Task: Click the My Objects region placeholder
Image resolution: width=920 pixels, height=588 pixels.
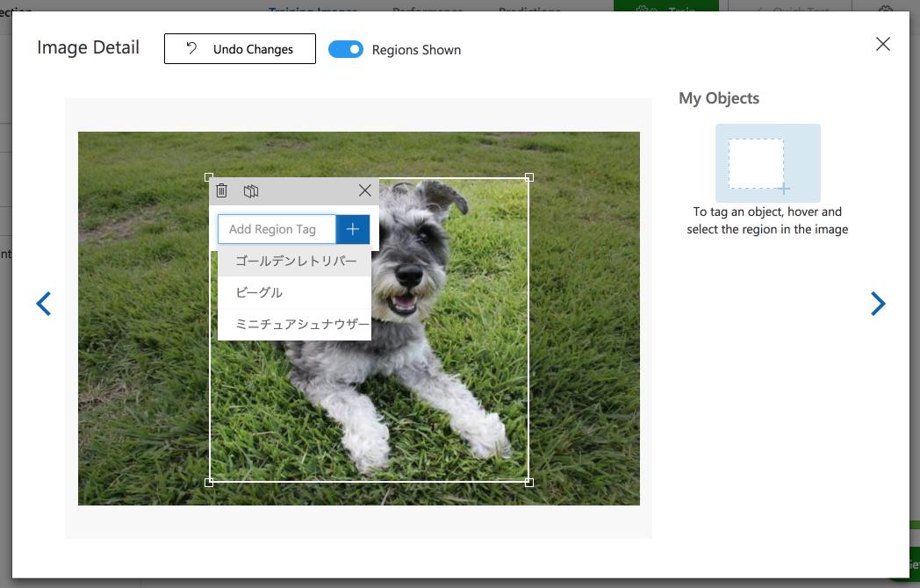Action: (767, 162)
